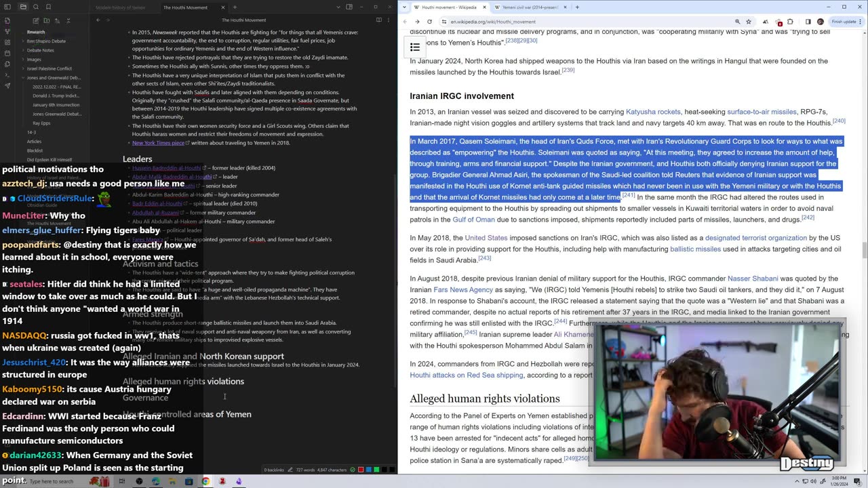Navigate forward in Obsidian note
This screenshot has height=488, width=868.
point(108,20)
